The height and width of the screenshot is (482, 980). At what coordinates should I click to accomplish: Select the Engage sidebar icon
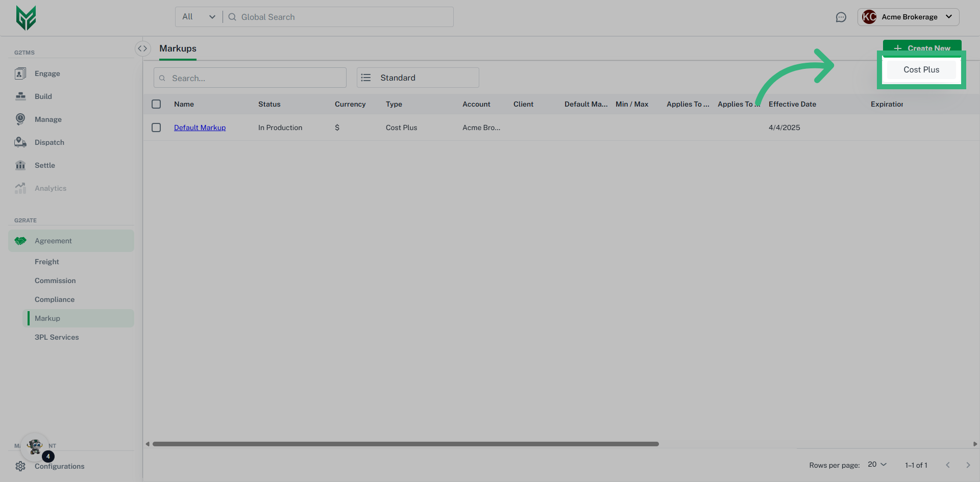point(20,73)
